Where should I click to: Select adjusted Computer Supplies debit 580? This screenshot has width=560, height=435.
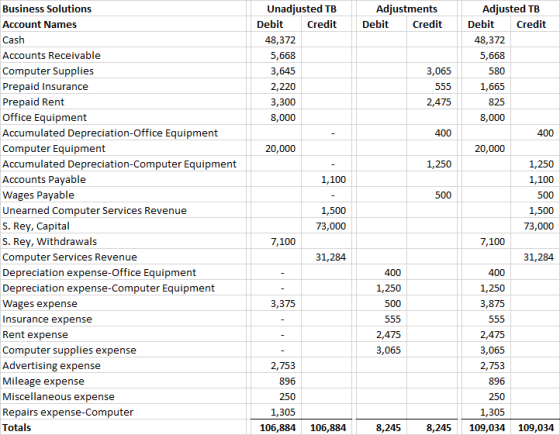coord(497,71)
